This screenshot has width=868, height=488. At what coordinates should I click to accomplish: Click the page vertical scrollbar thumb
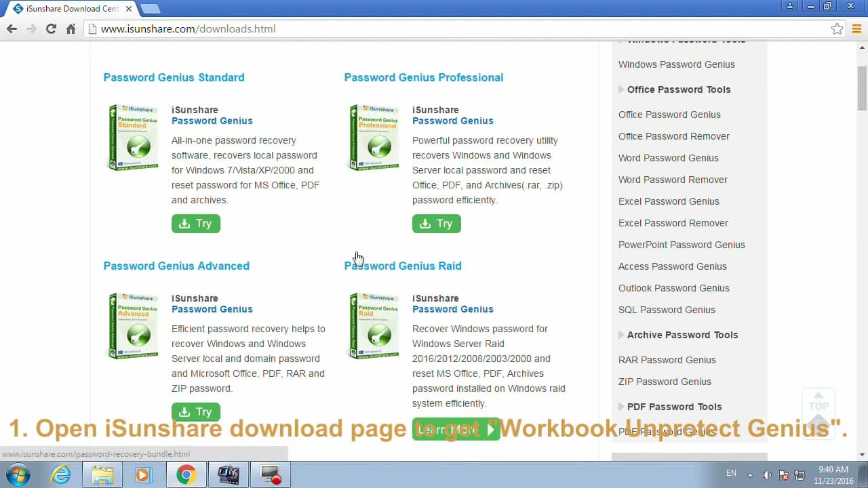(x=862, y=88)
